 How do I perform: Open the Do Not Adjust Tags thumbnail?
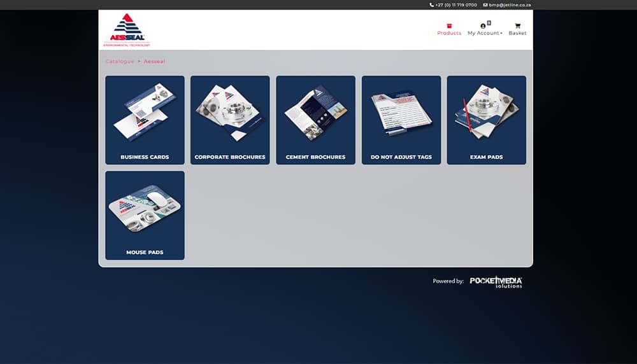401,113
